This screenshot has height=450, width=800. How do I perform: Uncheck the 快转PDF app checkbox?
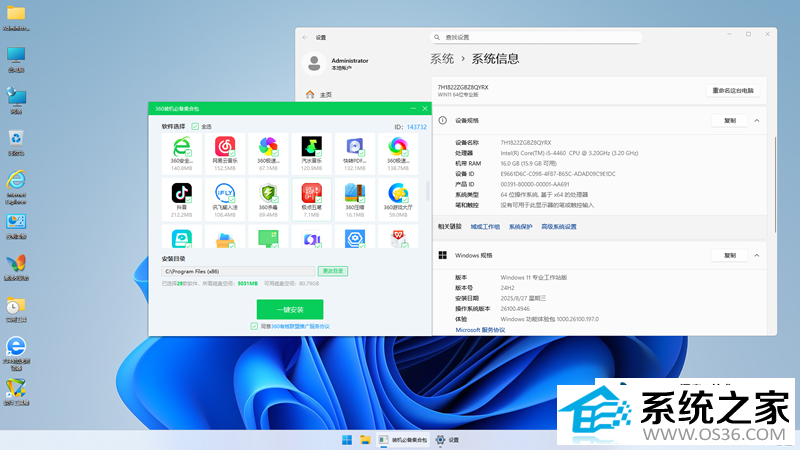click(x=362, y=153)
